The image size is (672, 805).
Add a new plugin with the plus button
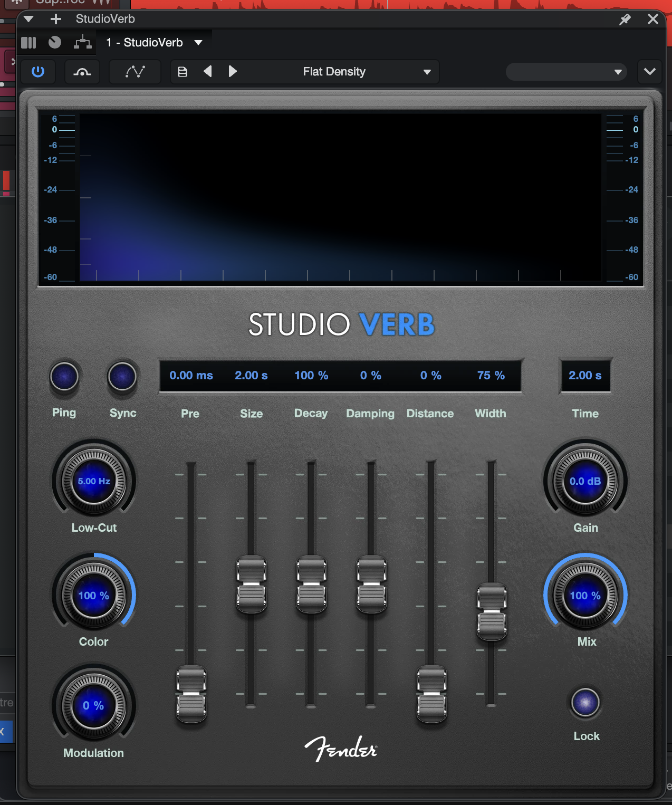[55, 19]
